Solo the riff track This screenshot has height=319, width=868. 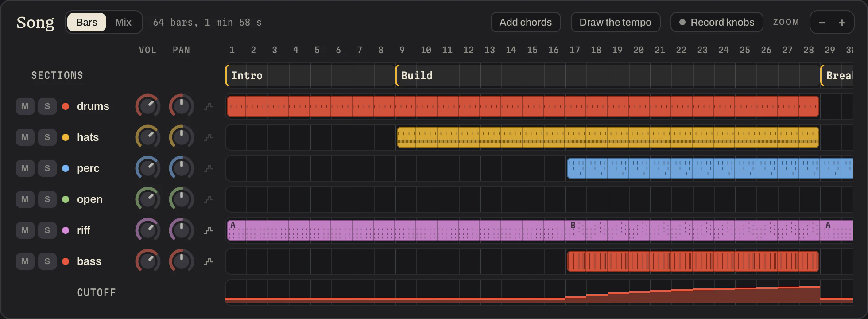coord(47,230)
